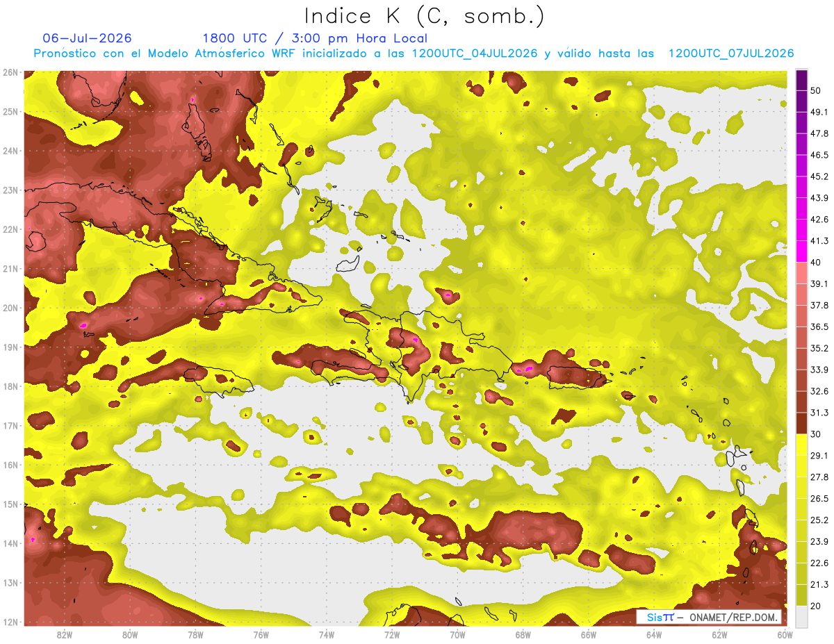Click the colorbar value 41.3
The width and height of the screenshot is (834, 644).
click(819, 241)
